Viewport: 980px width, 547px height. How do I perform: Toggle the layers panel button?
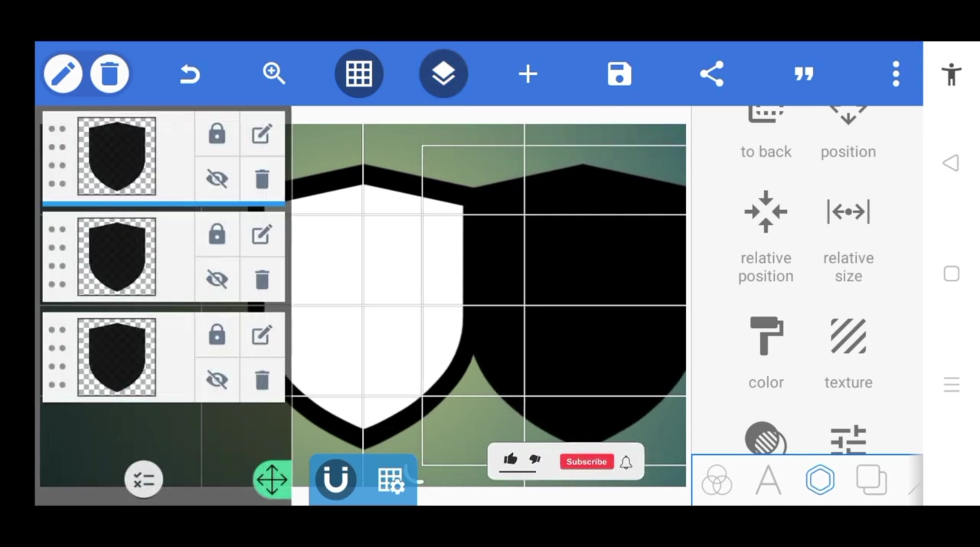443,74
